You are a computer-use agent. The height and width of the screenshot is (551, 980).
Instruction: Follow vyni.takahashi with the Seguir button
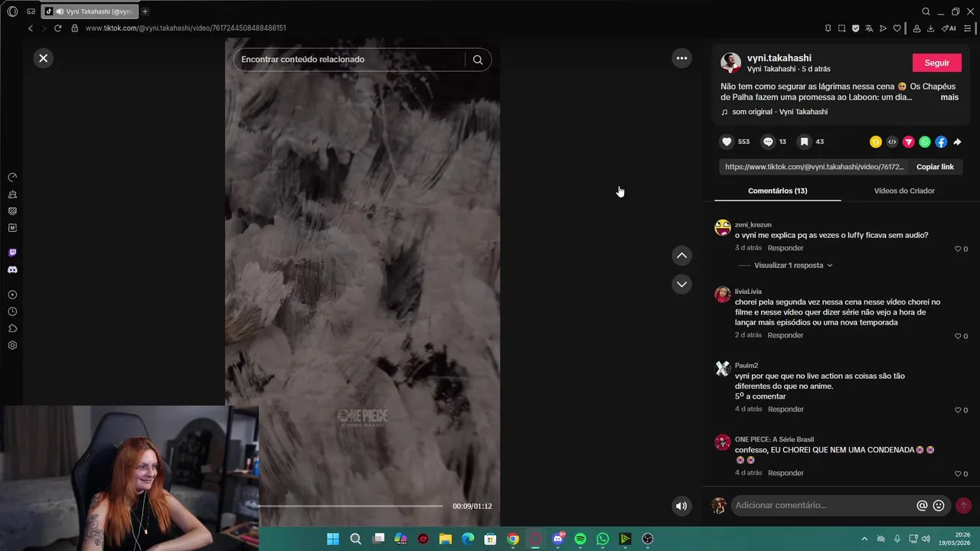pyautogui.click(x=936, y=63)
